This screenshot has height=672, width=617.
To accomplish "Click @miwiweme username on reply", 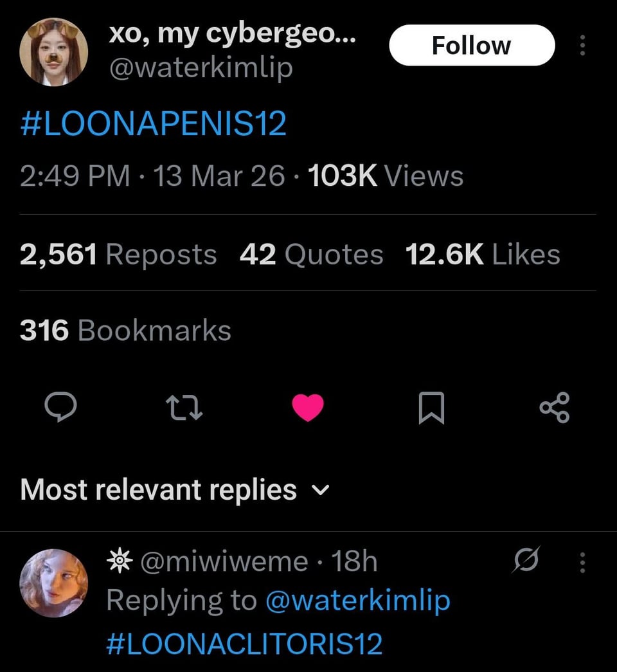I will pyautogui.click(x=223, y=562).
